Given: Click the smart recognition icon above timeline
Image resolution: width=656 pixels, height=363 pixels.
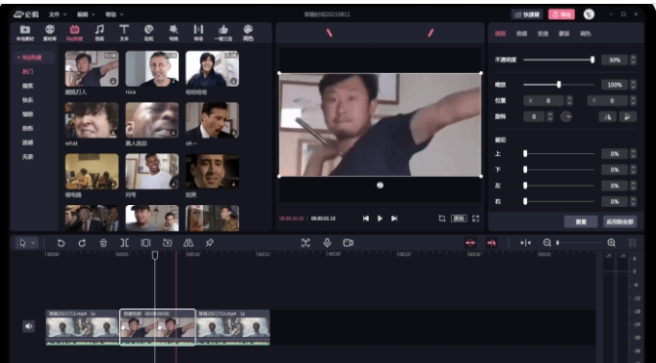Looking at the screenshot, I should tap(306, 243).
